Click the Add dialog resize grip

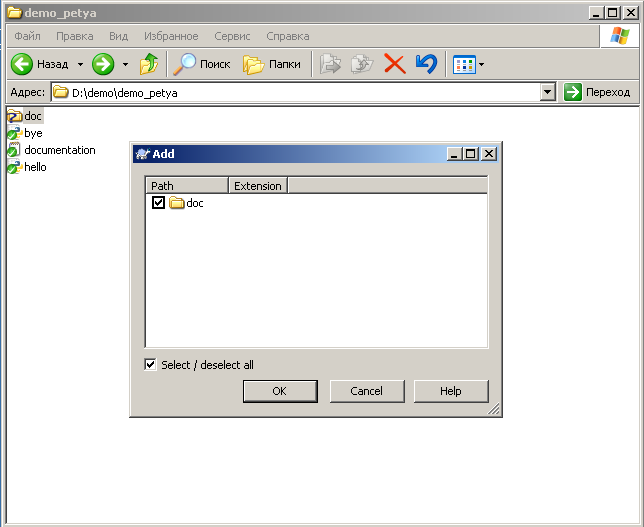[x=494, y=409]
